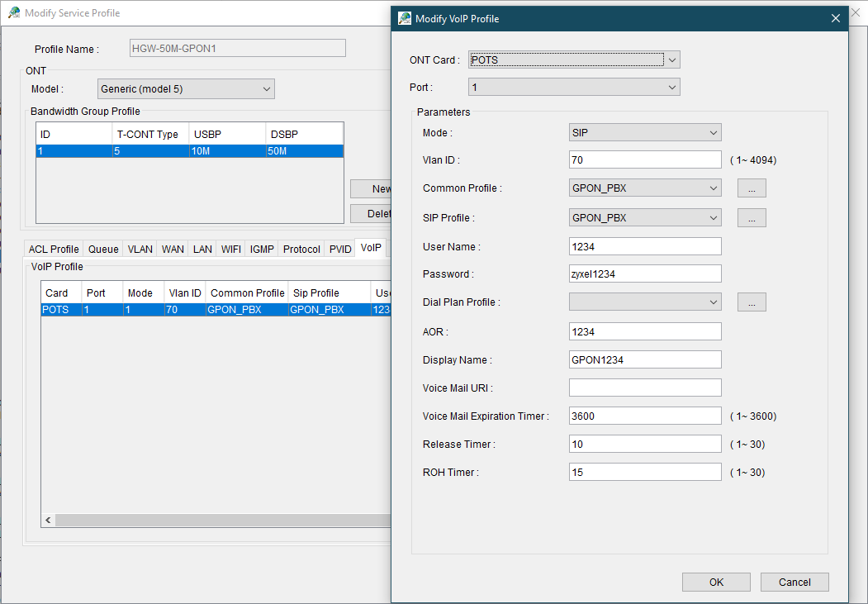
Task: Open the IGMP tab
Action: click(x=262, y=249)
